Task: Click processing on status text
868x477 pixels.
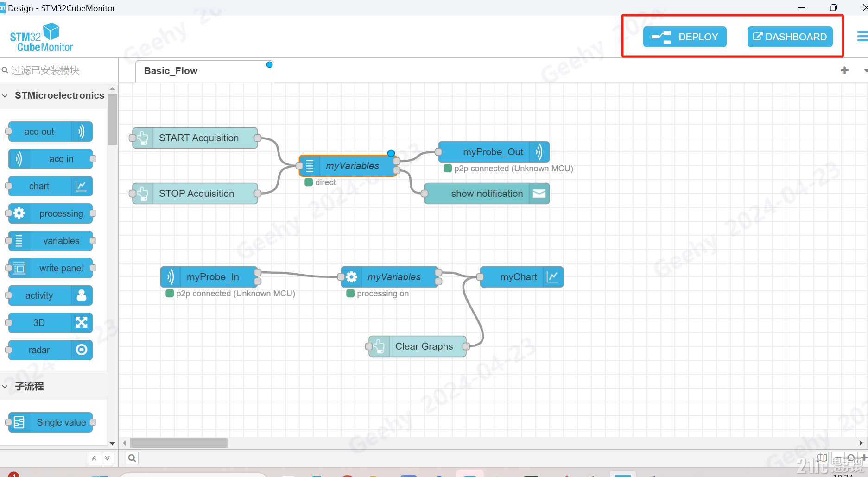Action: (x=383, y=294)
